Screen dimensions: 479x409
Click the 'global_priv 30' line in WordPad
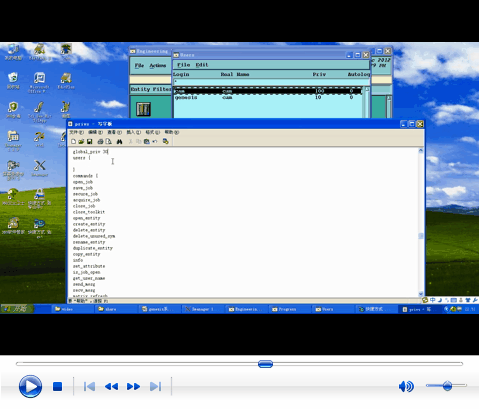[x=90, y=152]
